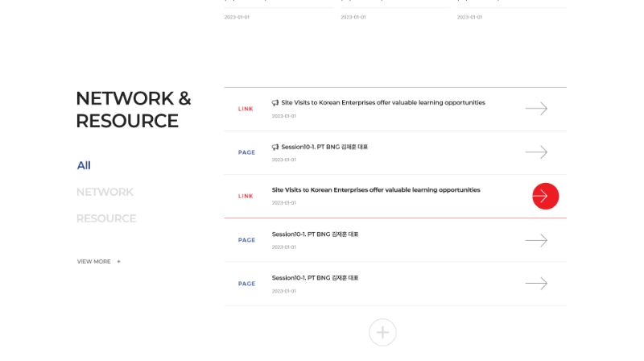This screenshot has height=361, width=644.
Task: Click date 2023-01-01 under highlighted Site Visits row
Action: 284,203
